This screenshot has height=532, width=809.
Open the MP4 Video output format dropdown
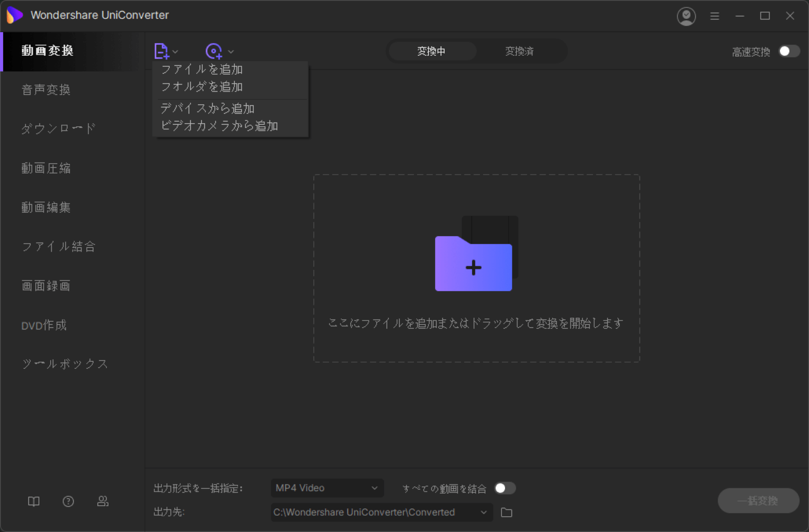(327, 488)
